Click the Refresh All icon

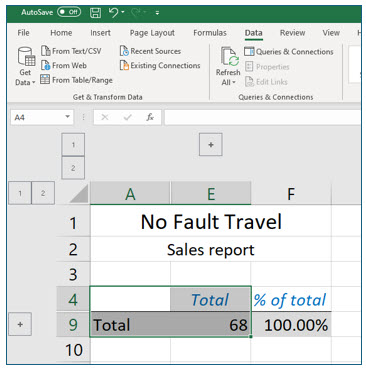click(x=229, y=56)
